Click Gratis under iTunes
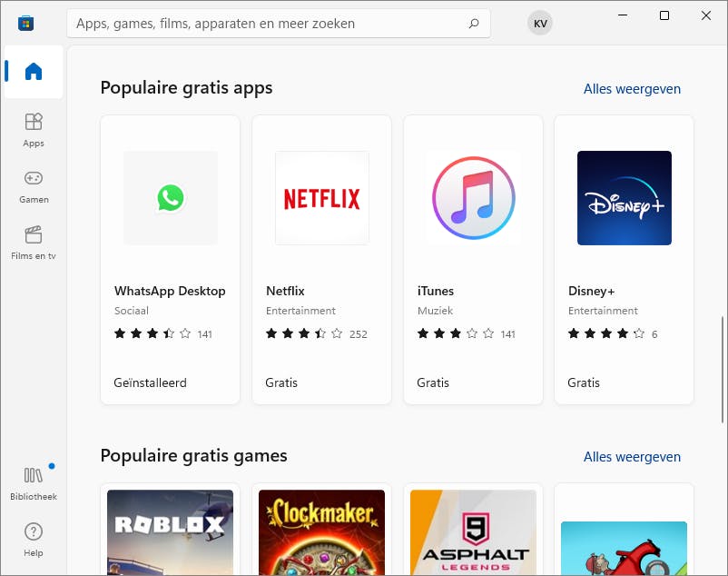Image resolution: width=728 pixels, height=576 pixels. [x=433, y=382]
